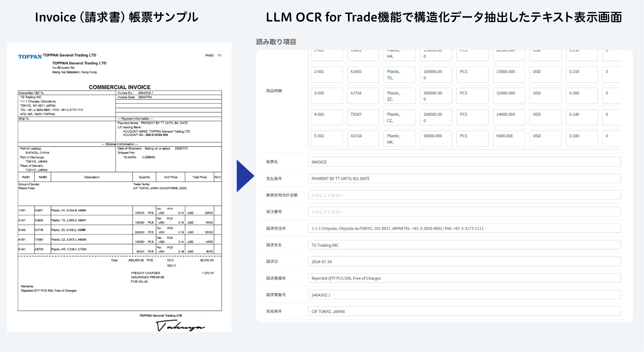Image resolution: width=644 pixels, height=352 pixels.
Task: Select the 15000.000 amount cell
Action: click(509, 74)
